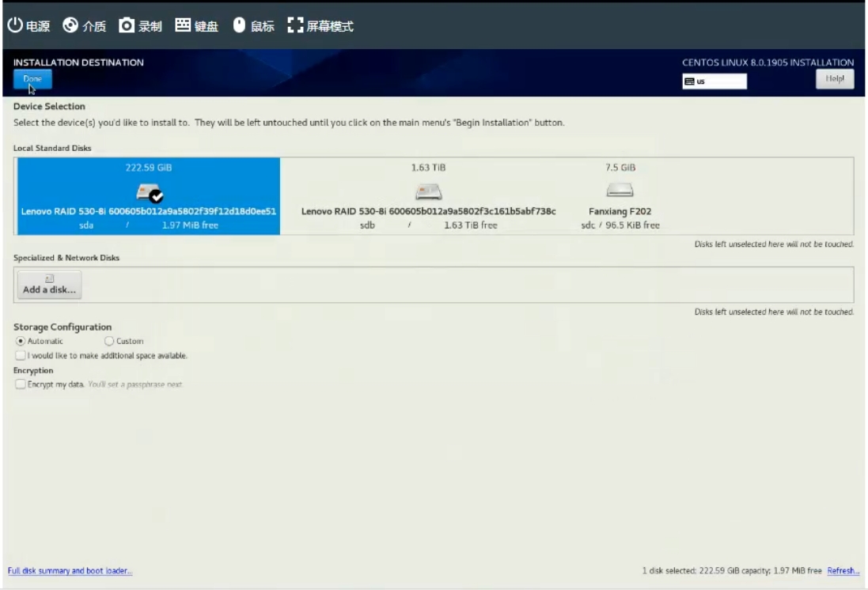Select Custom storage configuration

[x=109, y=341]
